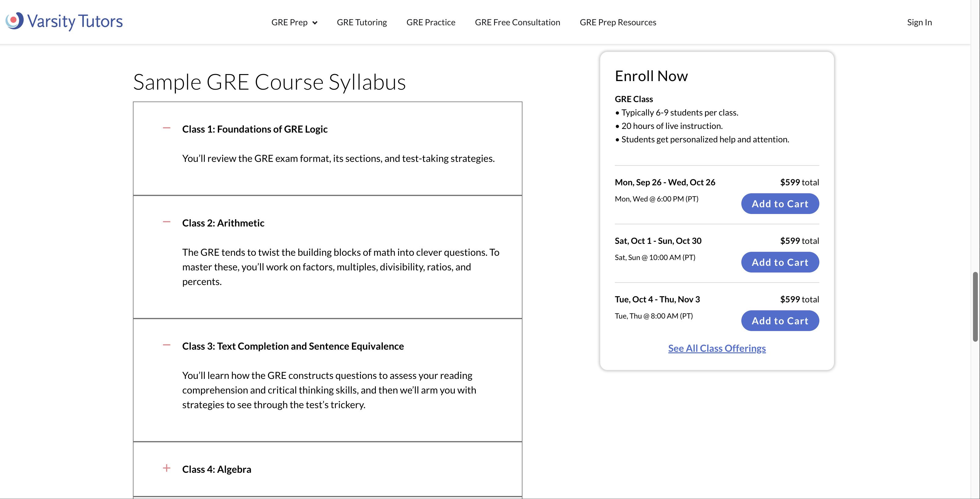
Task: Click the page vertical scrollbar thumb
Action: click(975, 307)
